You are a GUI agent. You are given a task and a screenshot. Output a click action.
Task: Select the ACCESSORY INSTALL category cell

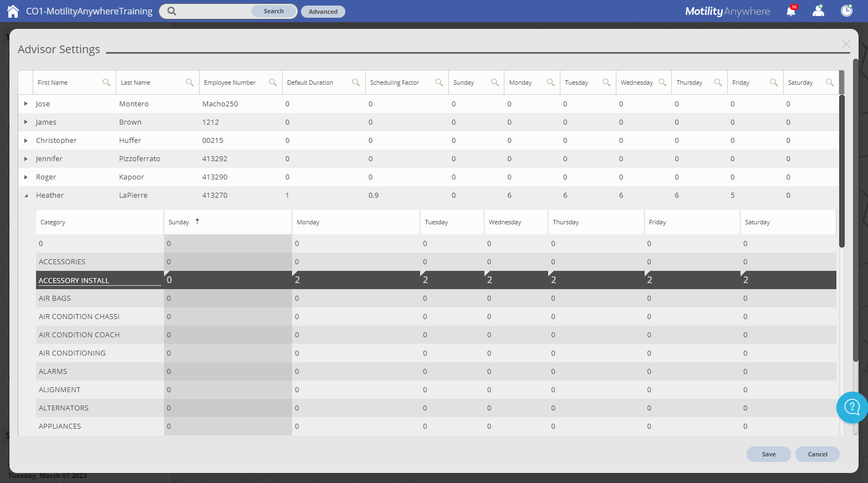click(100, 280)
